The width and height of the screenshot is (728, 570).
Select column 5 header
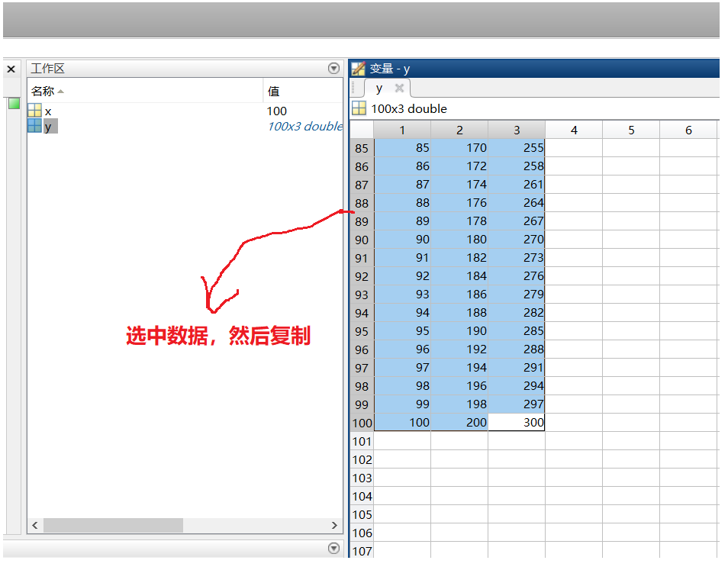tap(631, 130)
